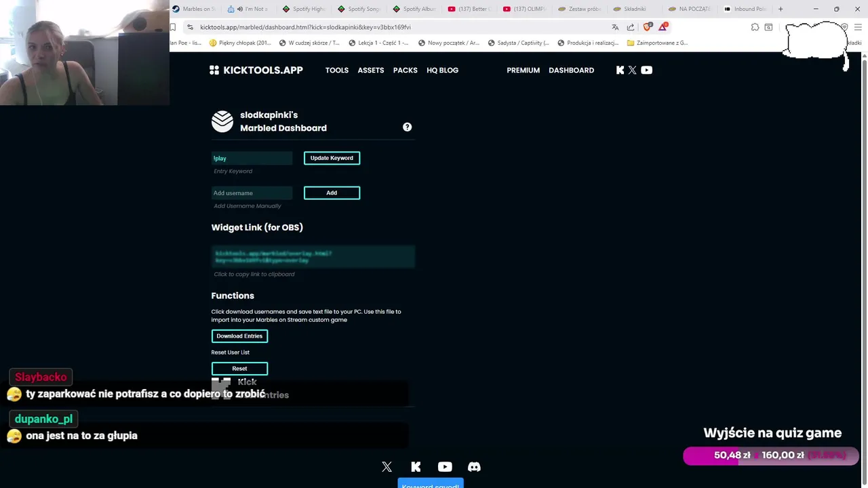Image resolution: width=868 pixels, height=488 pixels.
Task: Click the Brave Rewards triangle icon
Action: point(663,27)
